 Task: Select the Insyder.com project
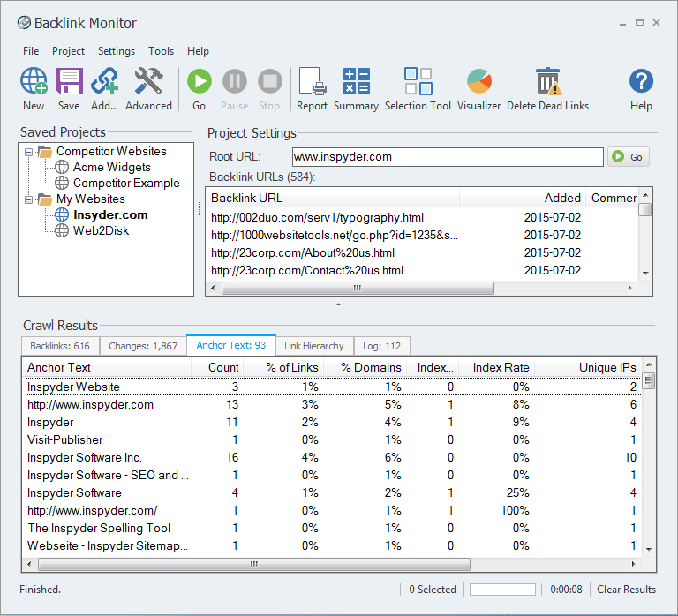(110, 214)
